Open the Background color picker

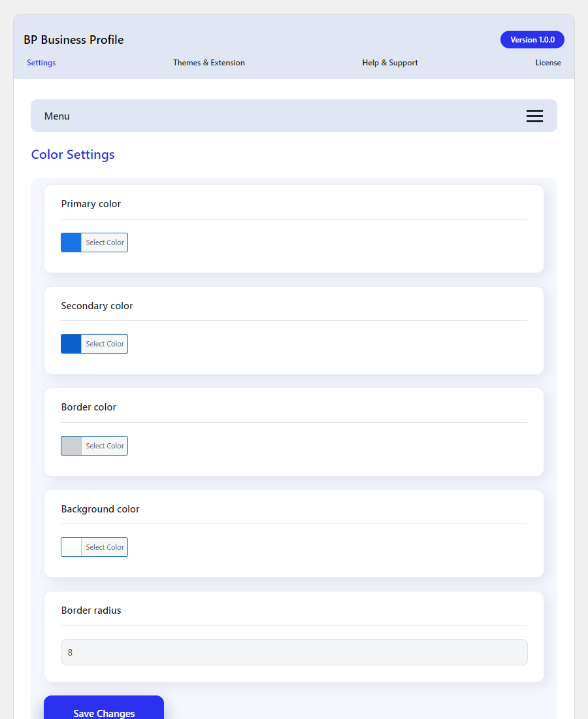click(105, 547)
